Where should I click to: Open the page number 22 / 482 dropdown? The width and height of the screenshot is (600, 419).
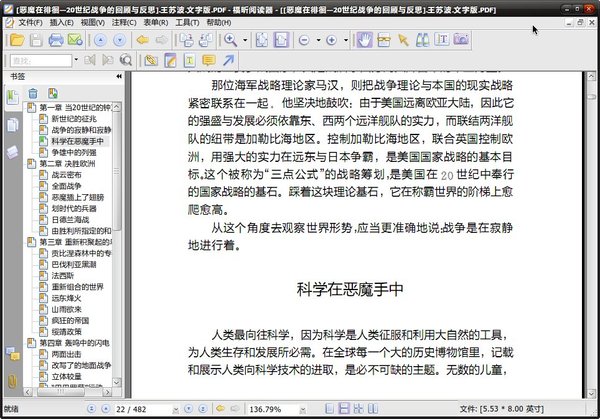pos(175,410)
